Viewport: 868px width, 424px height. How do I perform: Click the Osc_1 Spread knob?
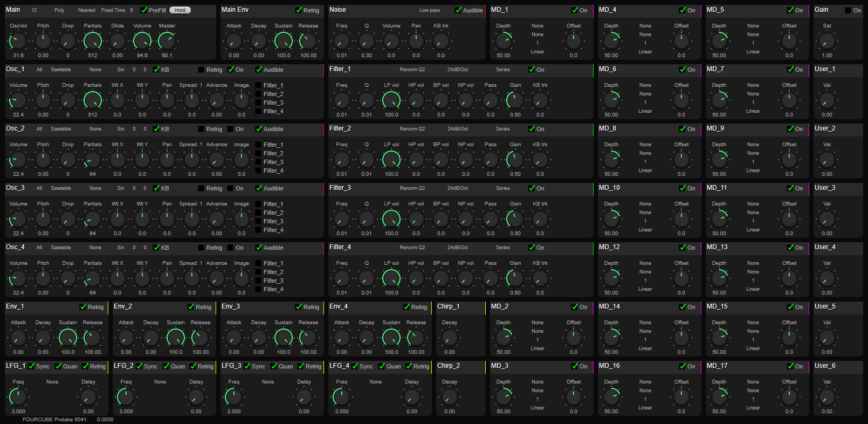tap(192, 100)
